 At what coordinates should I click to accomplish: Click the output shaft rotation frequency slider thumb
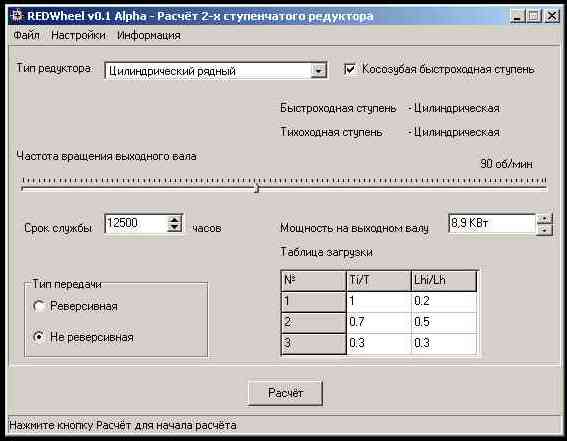pyautogui.click(x=257, y=188)
